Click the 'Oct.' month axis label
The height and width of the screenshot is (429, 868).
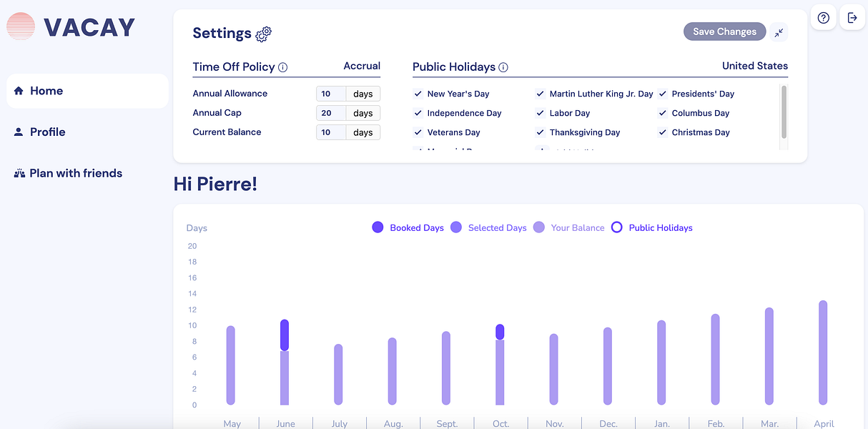(x=500, y=423)
